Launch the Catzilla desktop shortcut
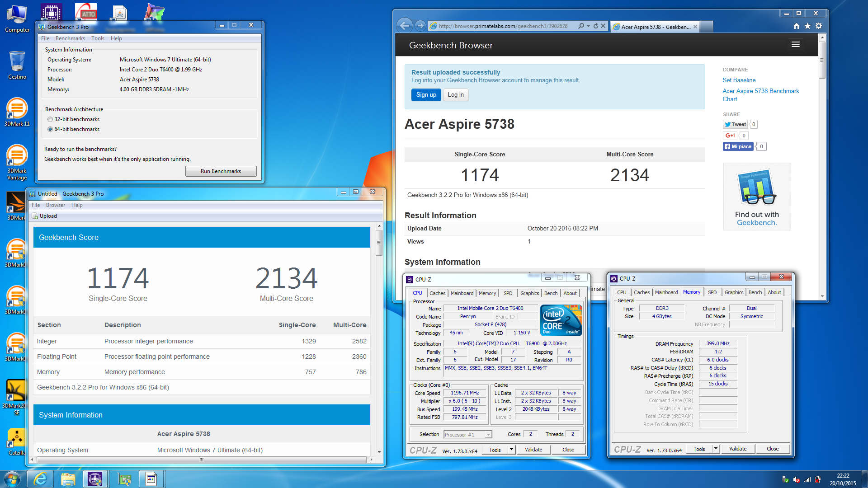Viewport: 868px width, 488px height. [16, 441]
